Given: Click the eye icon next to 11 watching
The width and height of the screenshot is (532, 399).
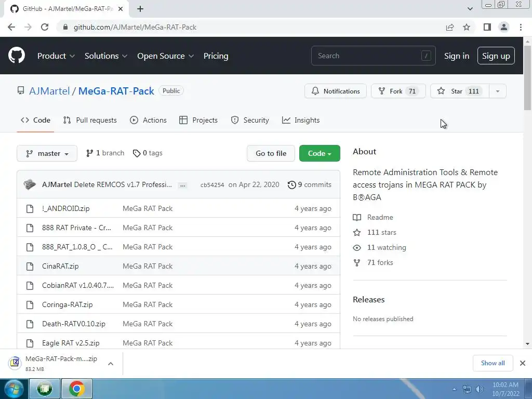Looking at the screenshot, I should coord(357,248).
